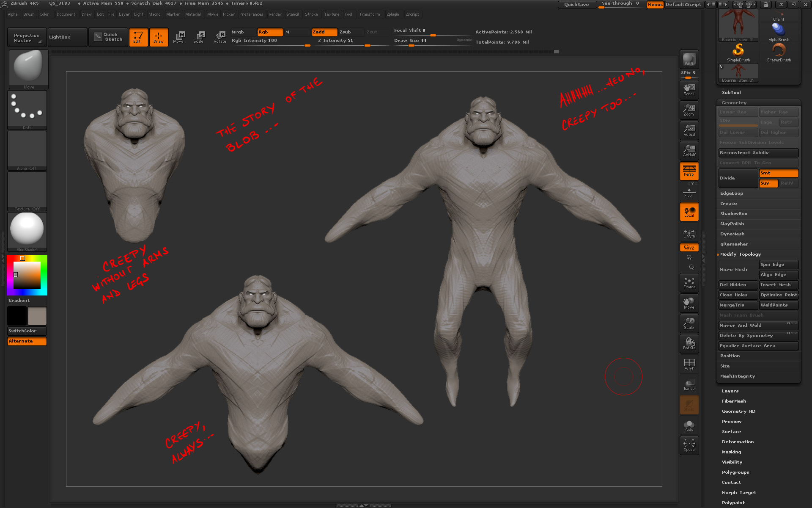
Task: Toggle the Smt smoothing option
Action: coord(779,173)
